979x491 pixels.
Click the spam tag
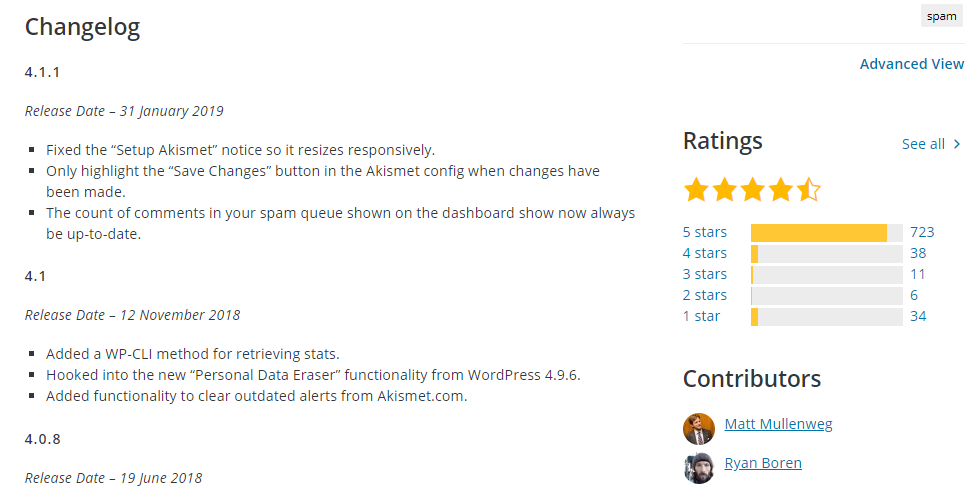pos(941,16)
